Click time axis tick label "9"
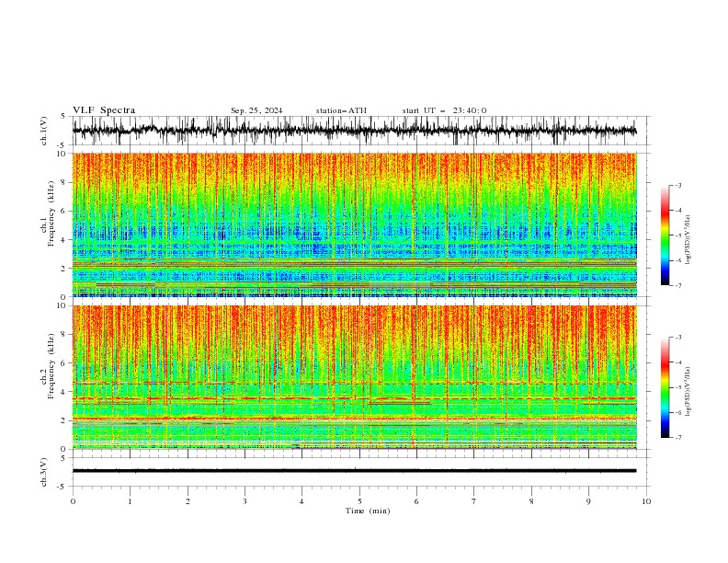The image size is (728, 563). pyautogui.click(x=588, y=501)
